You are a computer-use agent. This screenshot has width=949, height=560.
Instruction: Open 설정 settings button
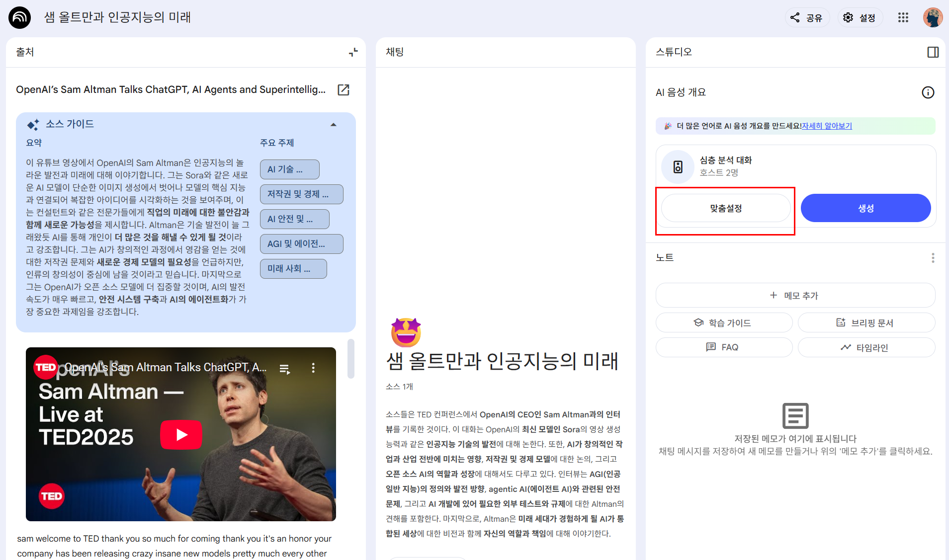tap(860, 18)
